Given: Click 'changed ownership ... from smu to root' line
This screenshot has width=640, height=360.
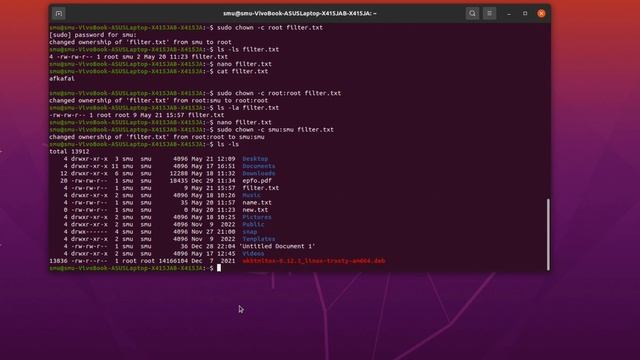Looking at the screenshot, I should tap(140, 42).
